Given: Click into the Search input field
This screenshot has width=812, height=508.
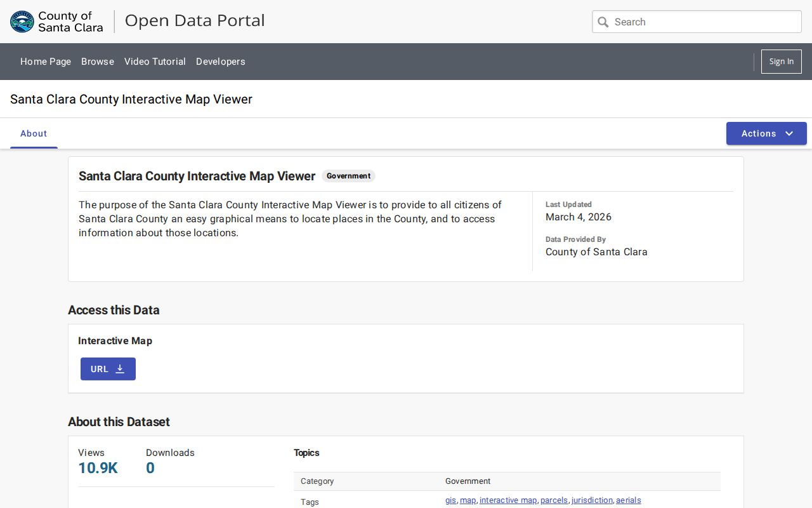Looking at the screenshot, I should 697,22.
